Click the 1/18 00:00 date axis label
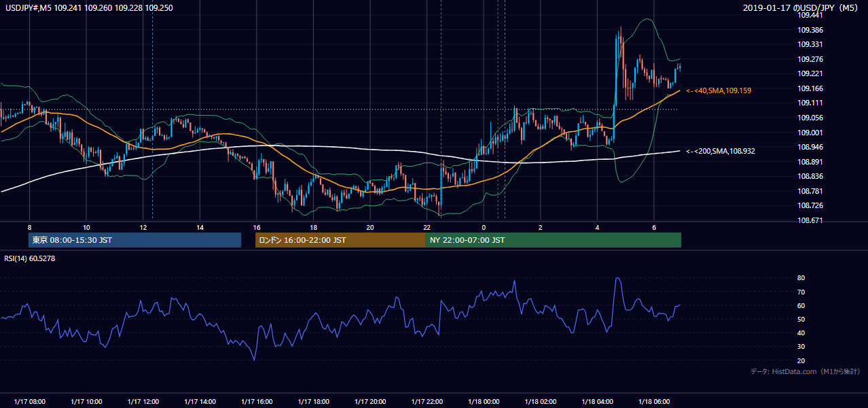The width and height of the screenshot is (868, 408). pyautogui.click(x=484, y=402)
